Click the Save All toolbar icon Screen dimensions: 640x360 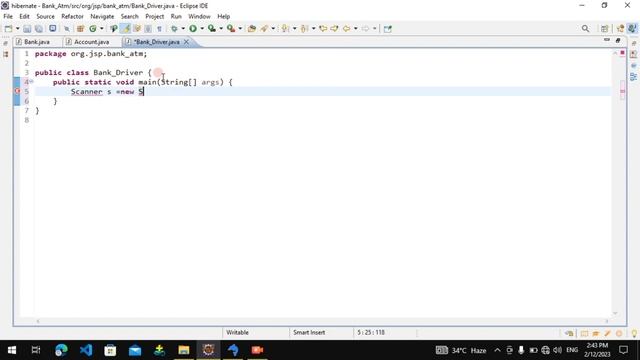click(39, 29)
